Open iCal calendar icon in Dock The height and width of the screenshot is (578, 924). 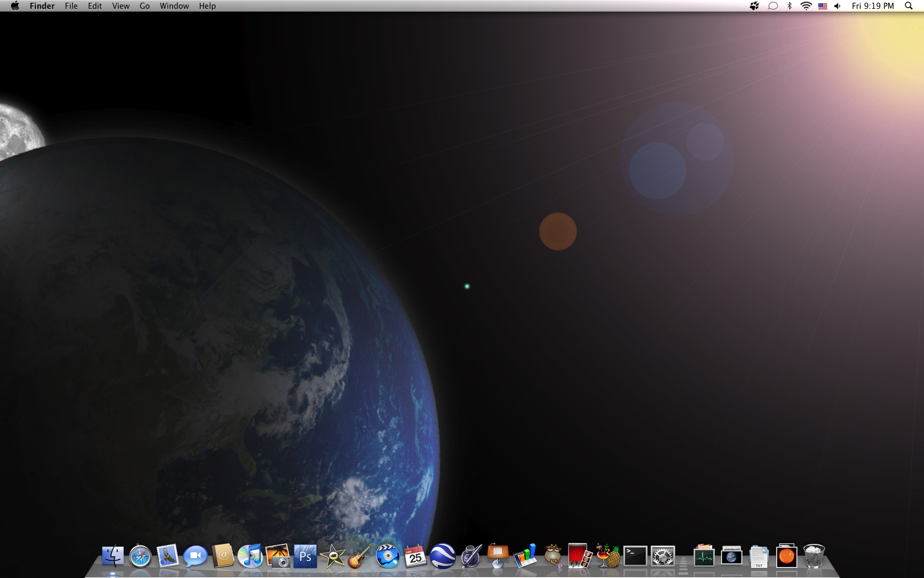(415, 556)
